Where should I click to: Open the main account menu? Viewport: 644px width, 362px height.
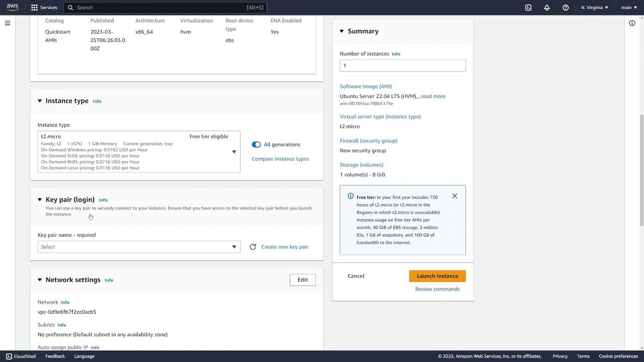[629, 8]
